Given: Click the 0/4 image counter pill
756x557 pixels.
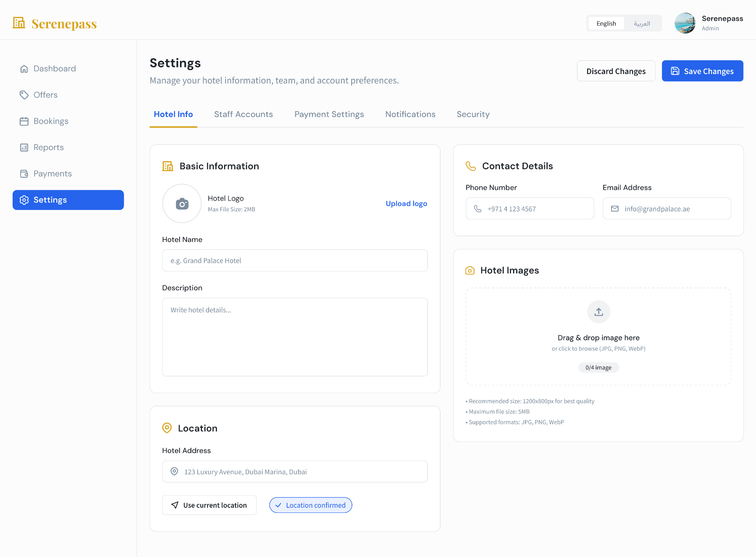Looking at the screenshot, I should pos(598,368).
